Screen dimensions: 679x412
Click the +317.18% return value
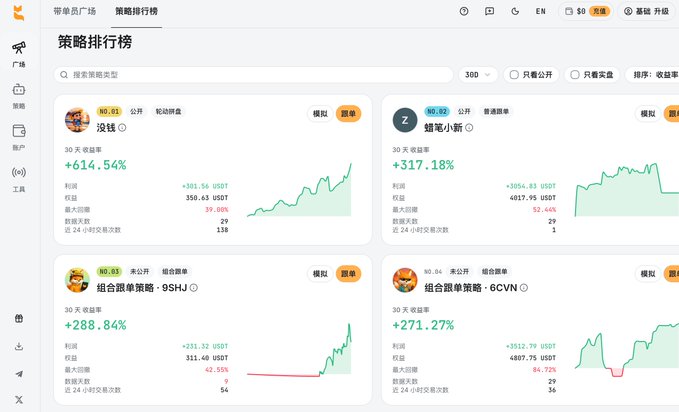click(423, 165)
